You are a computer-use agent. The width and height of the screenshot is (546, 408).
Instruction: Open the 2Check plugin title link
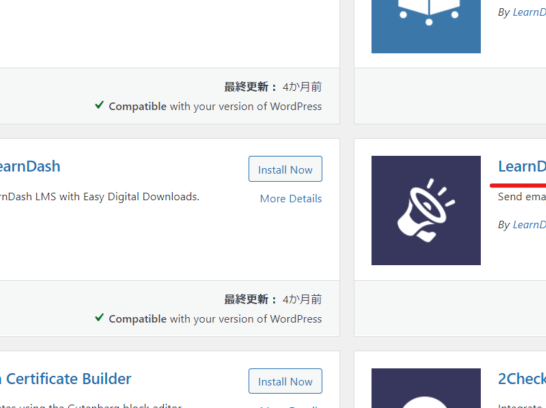(522, 379)
